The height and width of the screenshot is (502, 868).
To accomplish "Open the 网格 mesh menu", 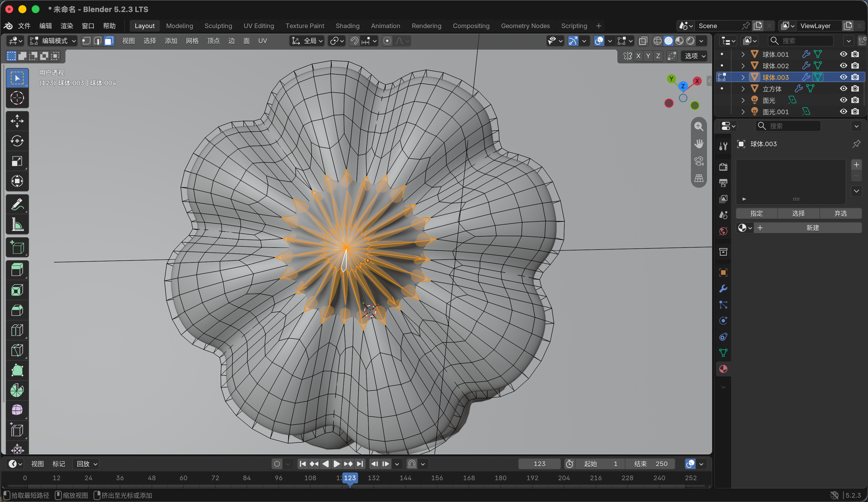I will pyautogui.click(x=192, y=41).
